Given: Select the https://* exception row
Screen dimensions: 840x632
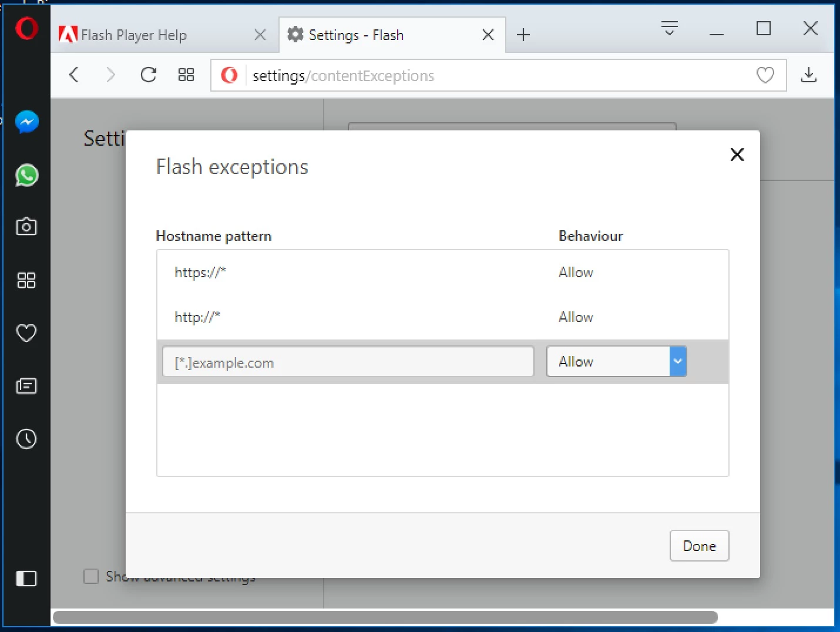Looking at the screenshot, I should tap(443, 273).
